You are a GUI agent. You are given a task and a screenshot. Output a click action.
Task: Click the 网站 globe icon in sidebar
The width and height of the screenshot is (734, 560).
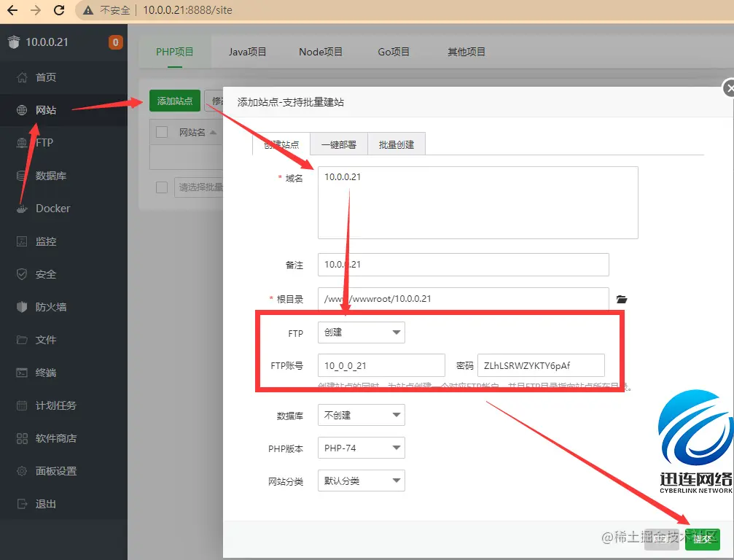(x=22, y=110)
